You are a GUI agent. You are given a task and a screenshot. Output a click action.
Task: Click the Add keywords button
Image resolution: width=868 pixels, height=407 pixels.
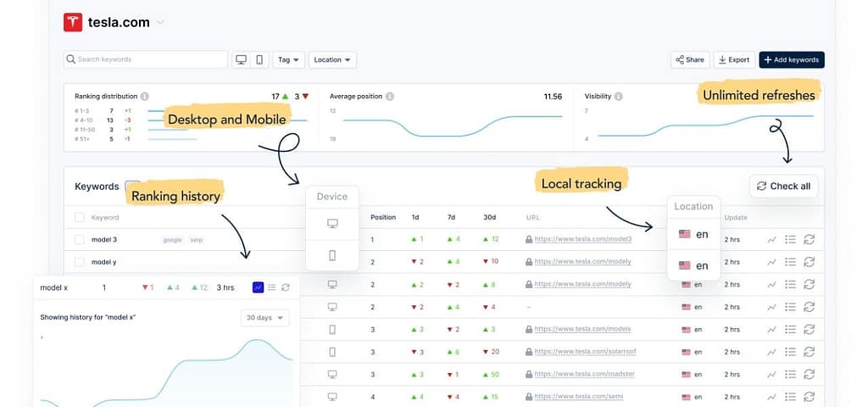click(x=791, y=60)
